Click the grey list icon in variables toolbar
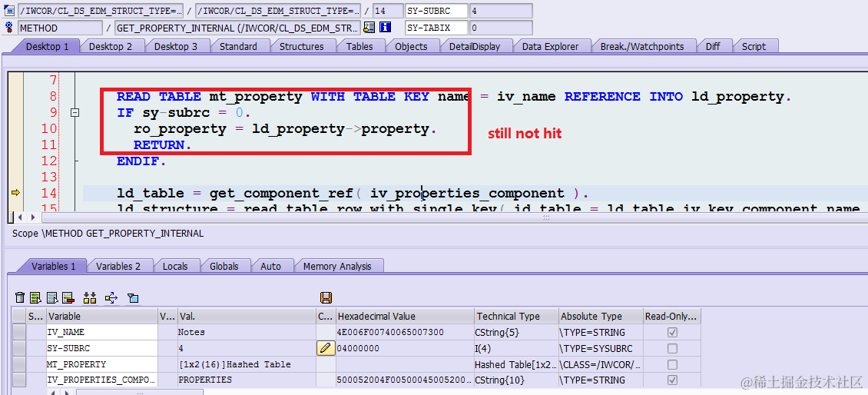868x395 pixels. click(52, 298)
